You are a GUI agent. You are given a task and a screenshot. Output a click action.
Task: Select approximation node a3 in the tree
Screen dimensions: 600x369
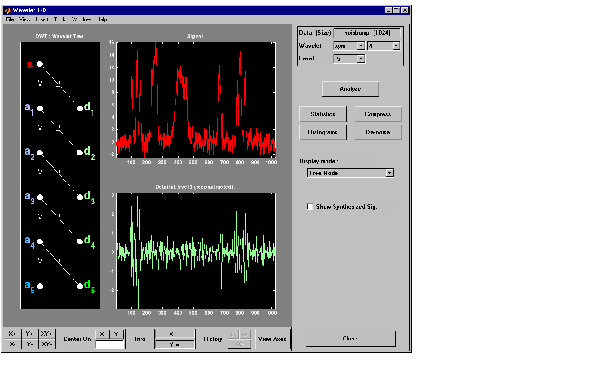tap(40, 197)
